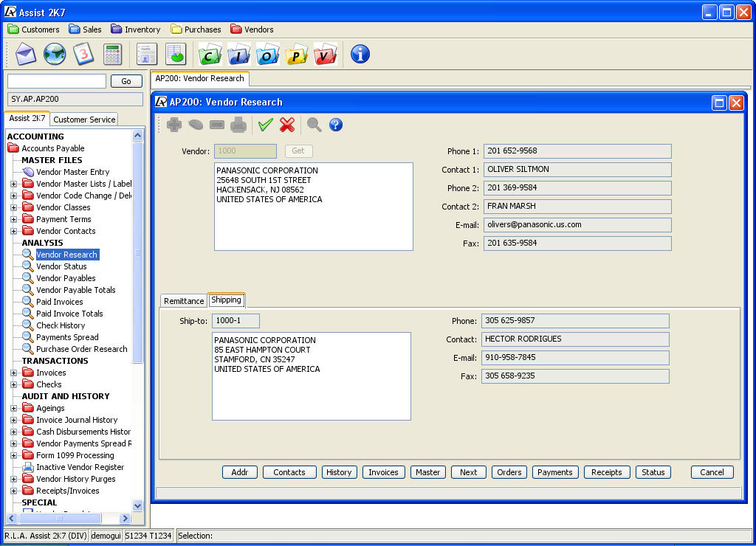
Task: Click the Ship-to field 1000-1
Action: pos(236,320)
